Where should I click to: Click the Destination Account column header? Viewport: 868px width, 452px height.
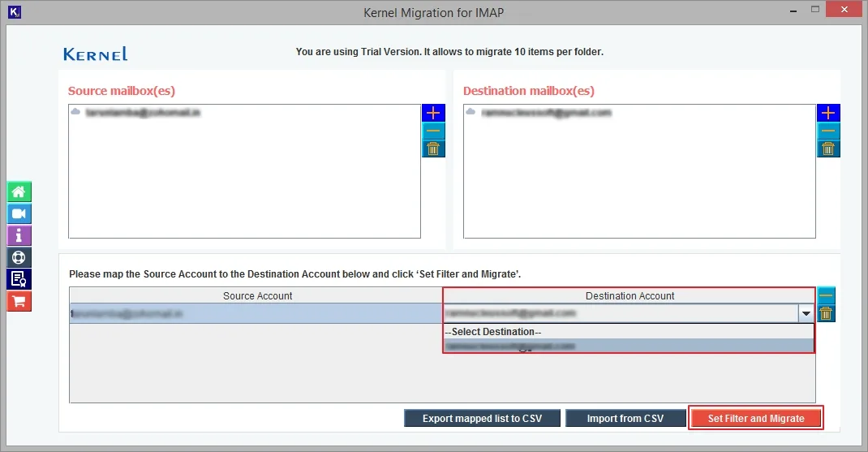click(630, 296)
